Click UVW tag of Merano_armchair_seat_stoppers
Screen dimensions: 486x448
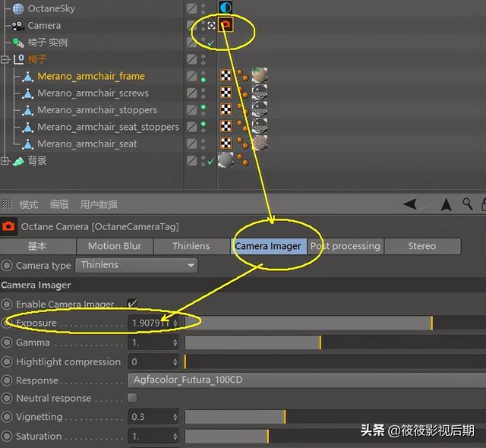coord(226,126)
